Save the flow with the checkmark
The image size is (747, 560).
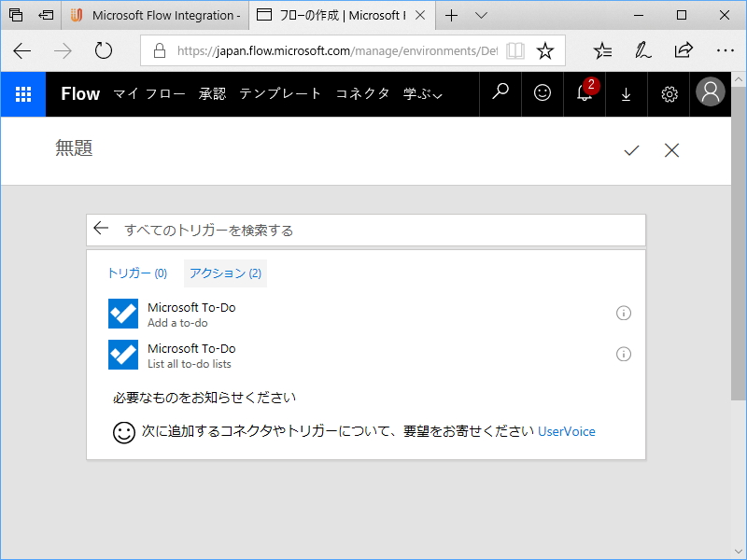point(632,150)
